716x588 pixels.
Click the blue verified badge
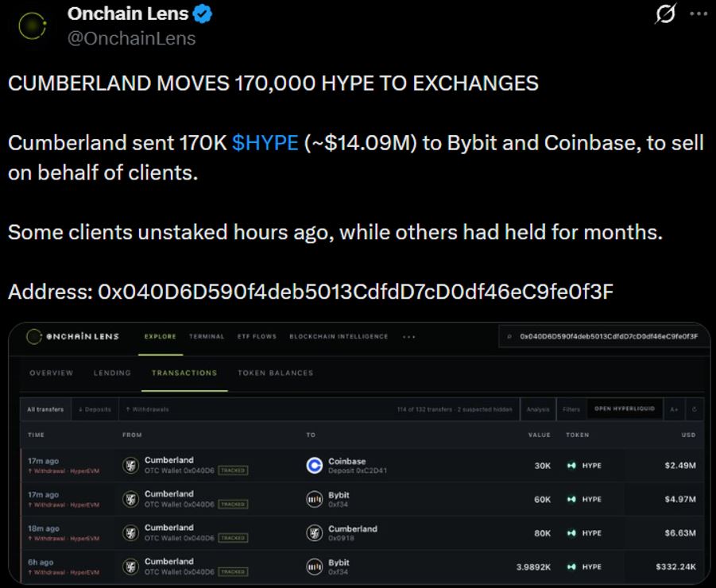click(x=203, y=14)
